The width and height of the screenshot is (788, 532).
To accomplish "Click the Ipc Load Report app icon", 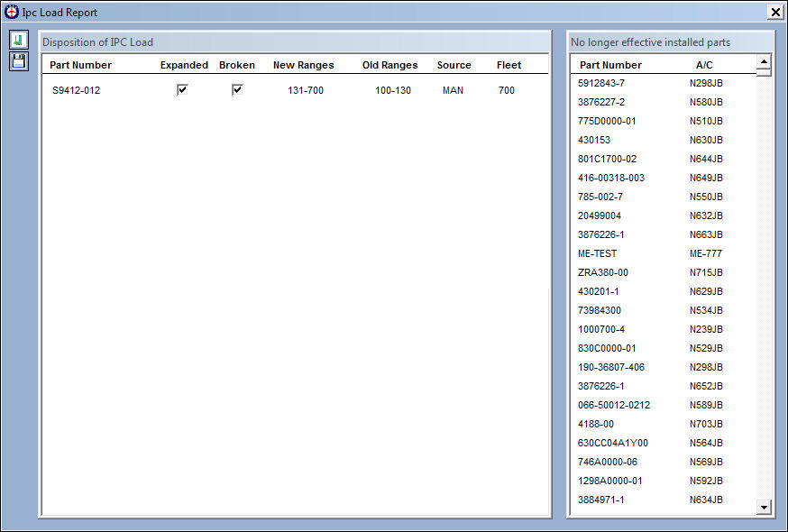I will pyautogui.click(x=11, y=12).
